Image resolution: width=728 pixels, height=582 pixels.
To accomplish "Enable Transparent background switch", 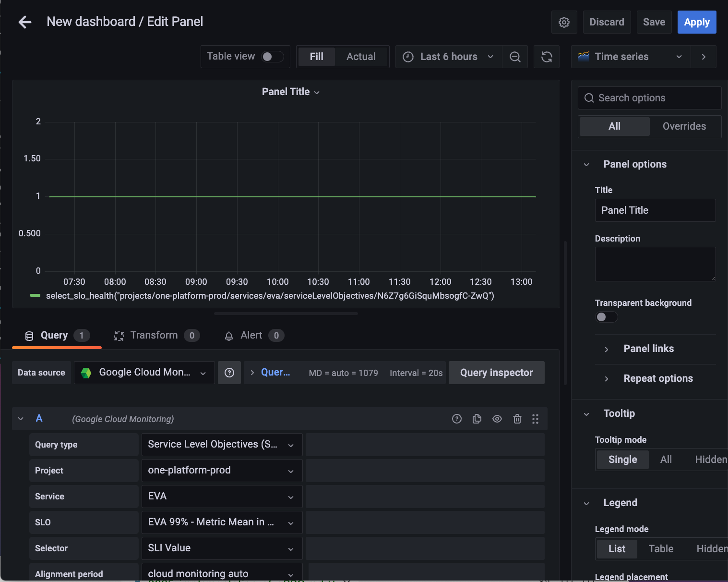I will tap(606, 317).
